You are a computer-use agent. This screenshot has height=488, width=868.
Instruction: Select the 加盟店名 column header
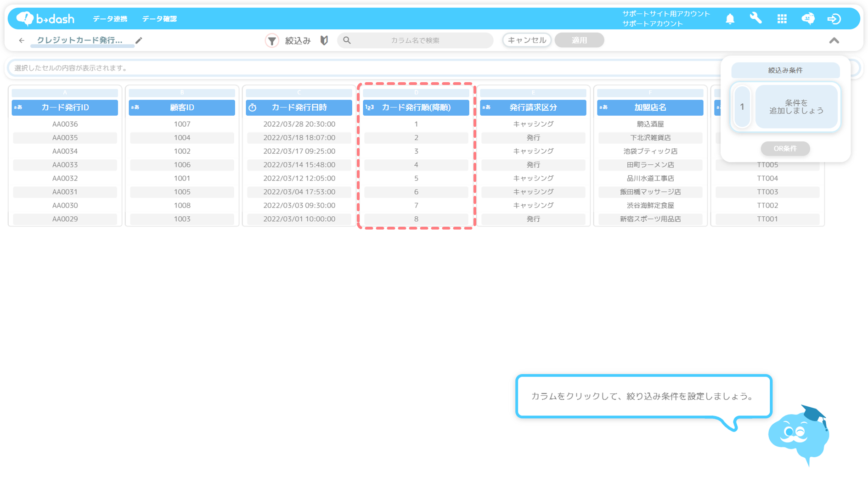click(650, 107)
